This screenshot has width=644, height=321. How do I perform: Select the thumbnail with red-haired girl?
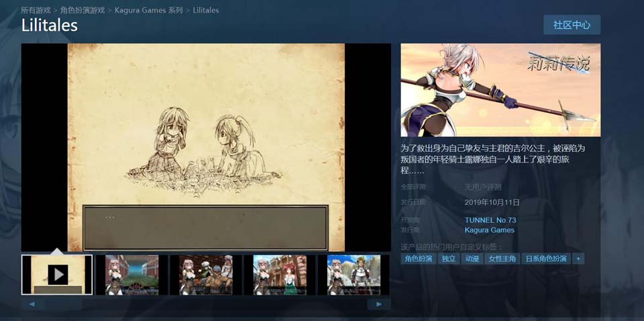click(280, 275)
